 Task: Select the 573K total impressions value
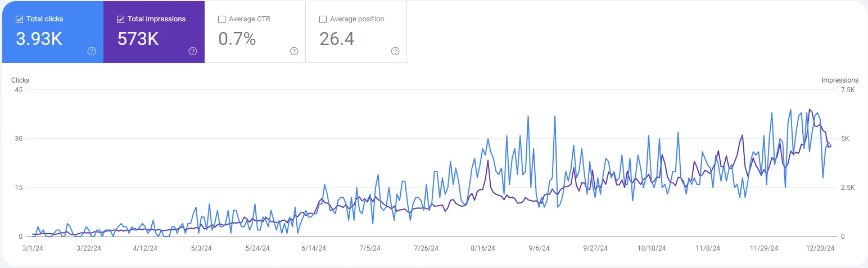point(138,39)
